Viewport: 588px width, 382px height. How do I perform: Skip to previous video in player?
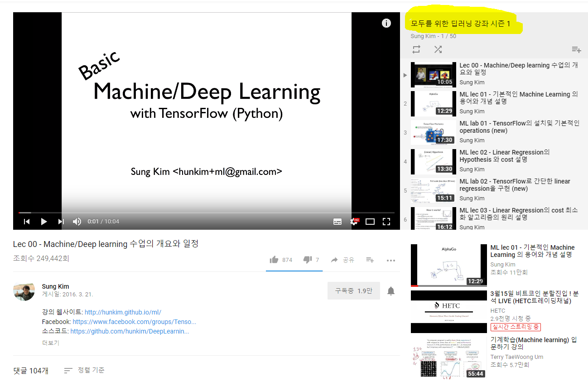pyautogui.click(x=27, y=222)
